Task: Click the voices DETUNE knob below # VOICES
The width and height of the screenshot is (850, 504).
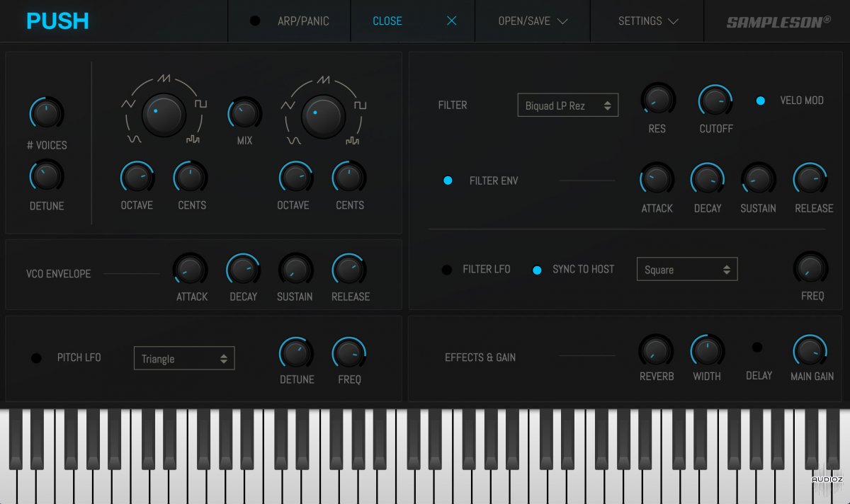Action: click(47, 176)
